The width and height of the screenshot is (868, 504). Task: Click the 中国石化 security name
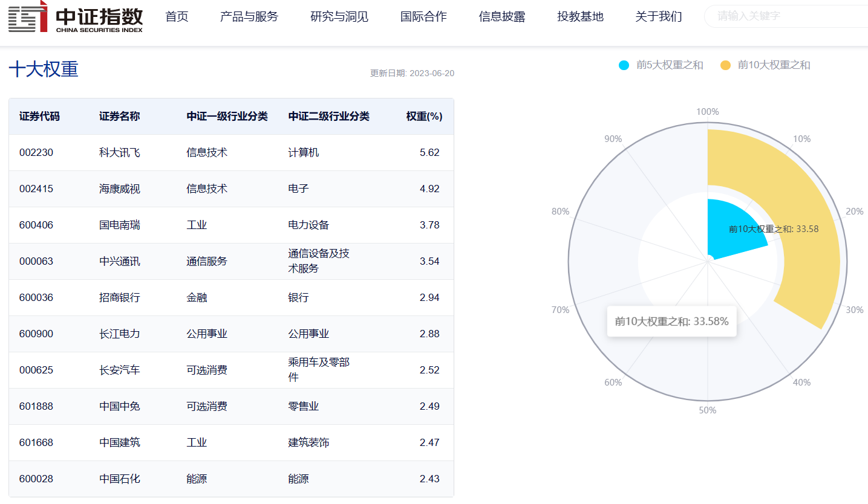(120, 479)
